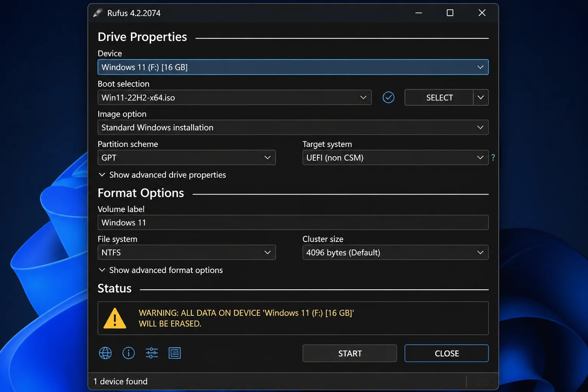Screen dimensions: 588x392
Task: Click the START button
Action: click(x=350, y=353)
